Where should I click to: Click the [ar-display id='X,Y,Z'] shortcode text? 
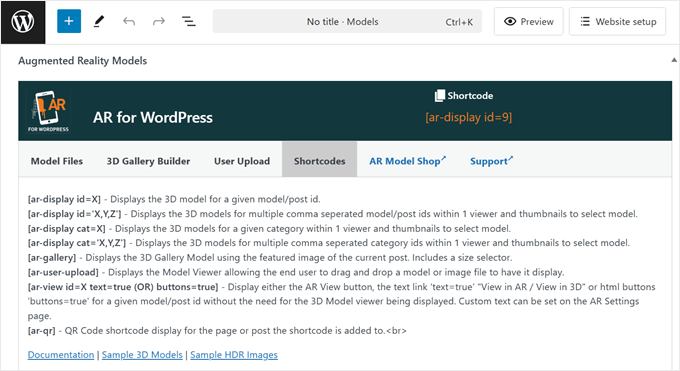point(75,214)
